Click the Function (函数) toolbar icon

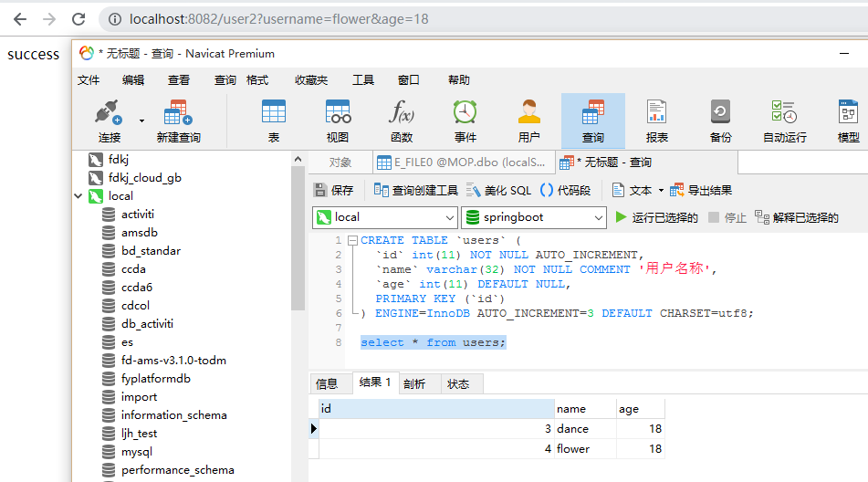(402, 121)
